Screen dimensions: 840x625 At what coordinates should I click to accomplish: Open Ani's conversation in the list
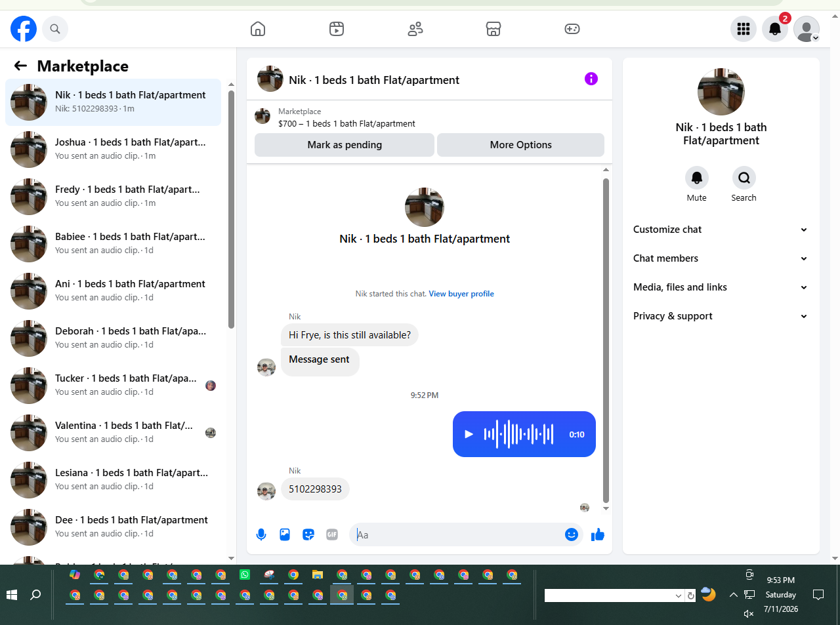pos(113,291)
